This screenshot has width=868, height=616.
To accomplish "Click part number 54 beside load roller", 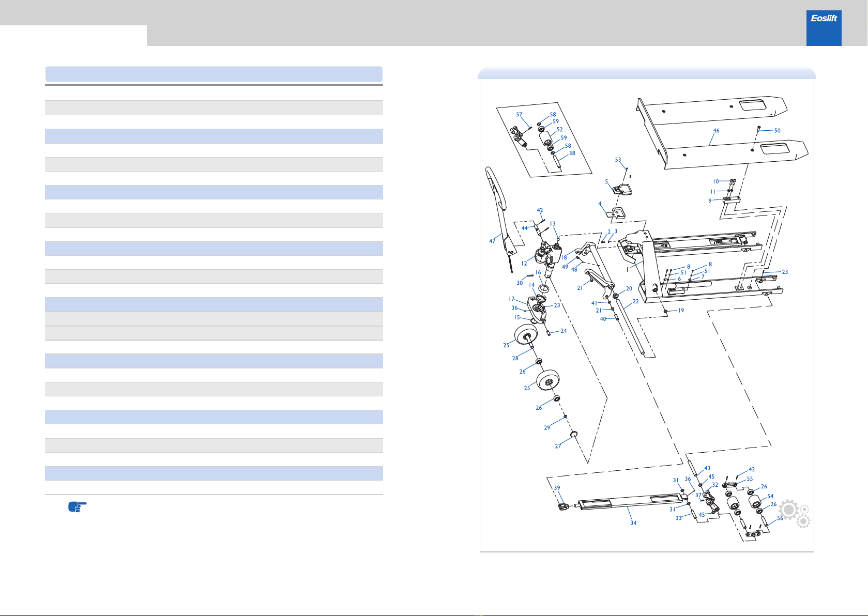I will pos(770,496).
